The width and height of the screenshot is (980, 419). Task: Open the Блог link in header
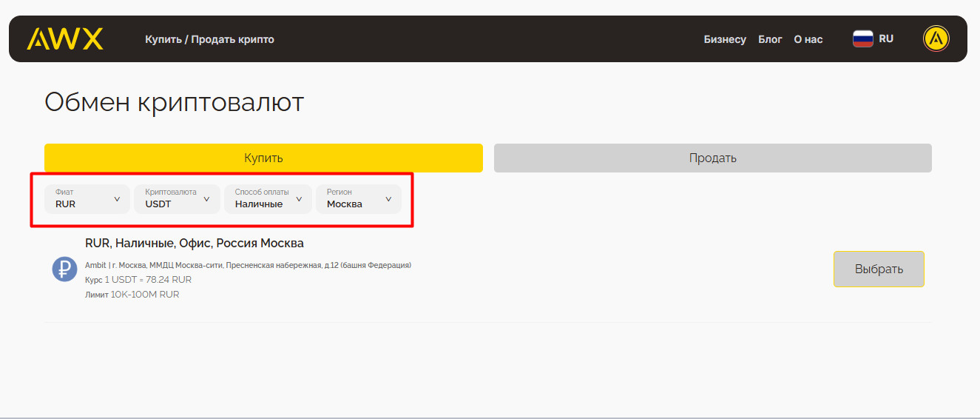tap(770, 39)
